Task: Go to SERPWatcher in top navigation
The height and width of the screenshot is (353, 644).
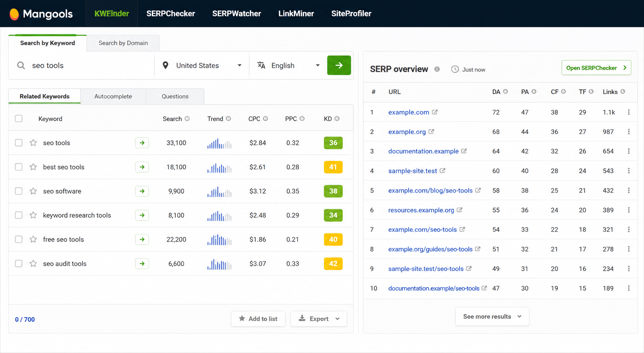Action: point(237,14)
